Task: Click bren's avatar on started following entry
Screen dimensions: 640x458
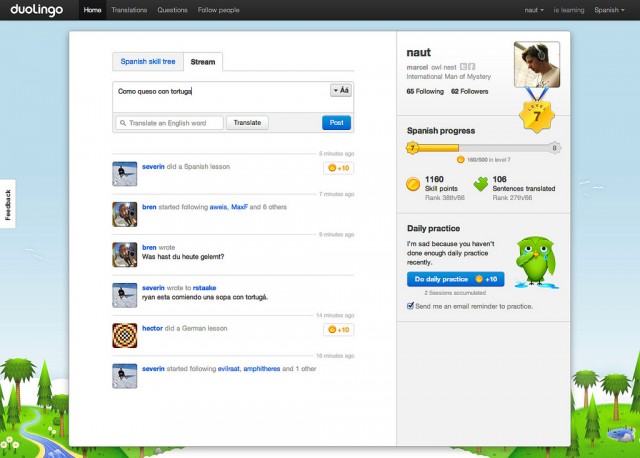Action: pyautogui.click(x=124, y=214)
